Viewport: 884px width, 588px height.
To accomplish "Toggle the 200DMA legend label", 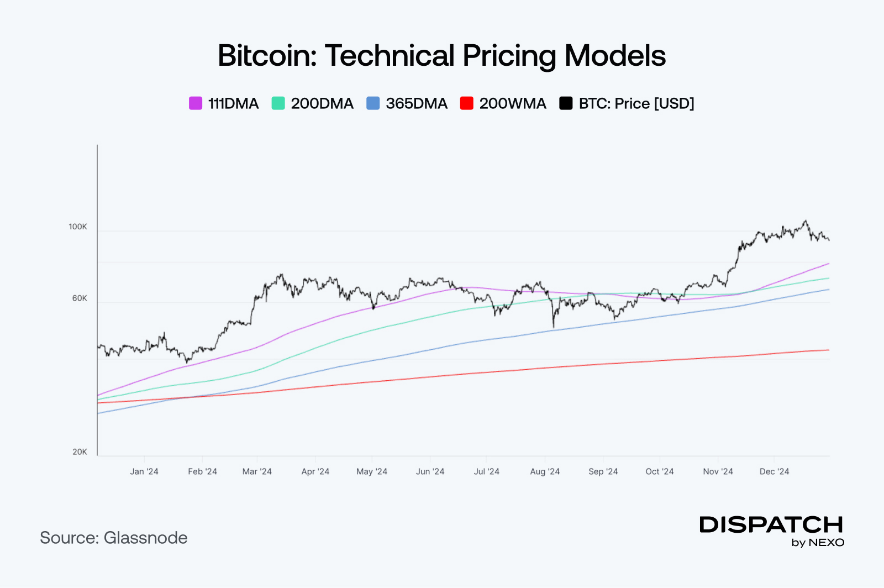I will pyautogui.click(x=322, y=103).
